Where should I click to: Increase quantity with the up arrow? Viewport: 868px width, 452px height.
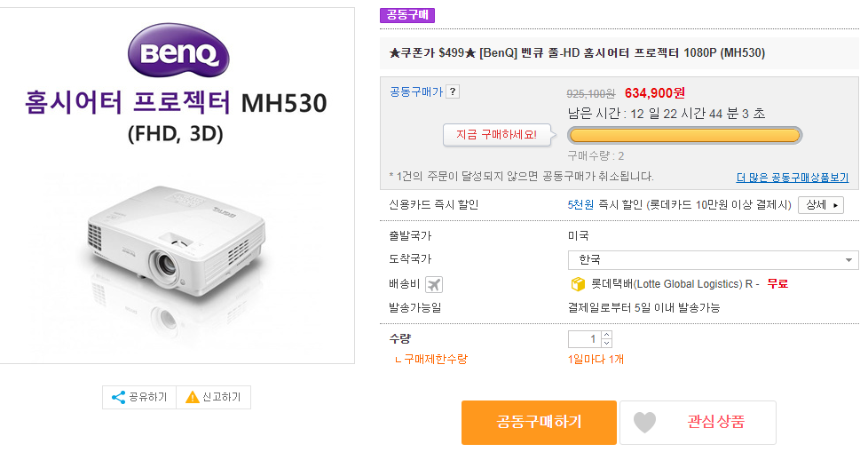click(606, 335)
